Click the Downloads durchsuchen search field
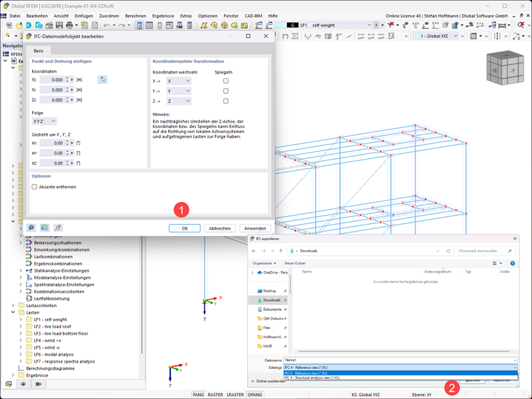The image size is (532, 399). tap(486, 251)
